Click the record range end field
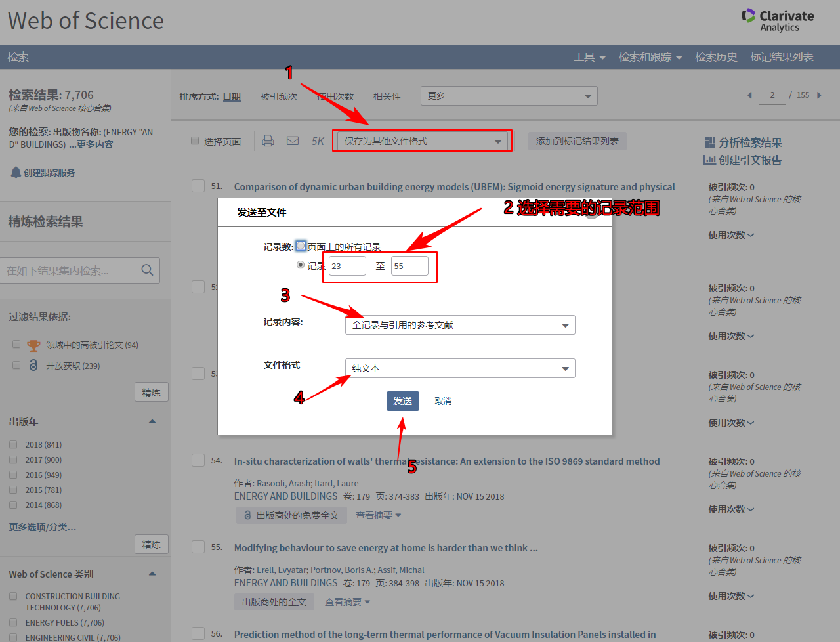 [x=409, y=266]
